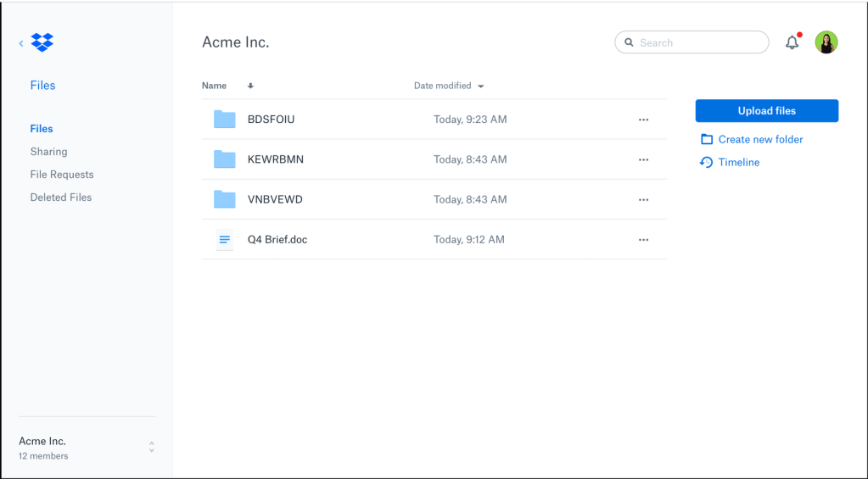This screenshot has height=479, width=868.
Task: Open File Requests section
Action: pos(62,175)
